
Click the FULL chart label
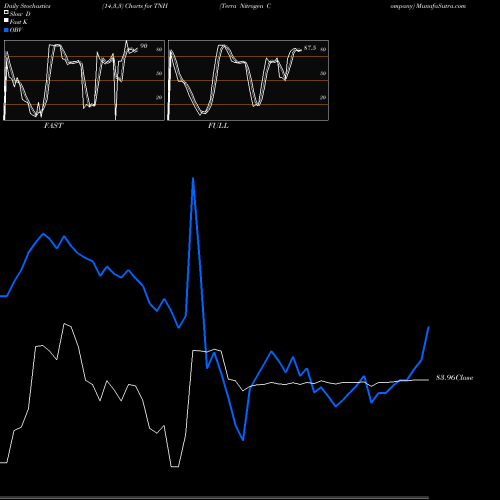point(218,126)
